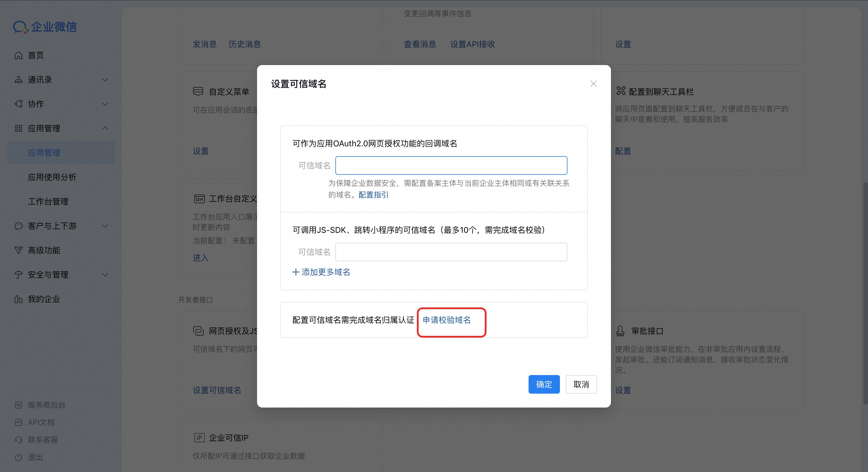Viewport: 868px width, 472px height.
Task: Click the 申请校验域名 link
Action: click(446, 320)
